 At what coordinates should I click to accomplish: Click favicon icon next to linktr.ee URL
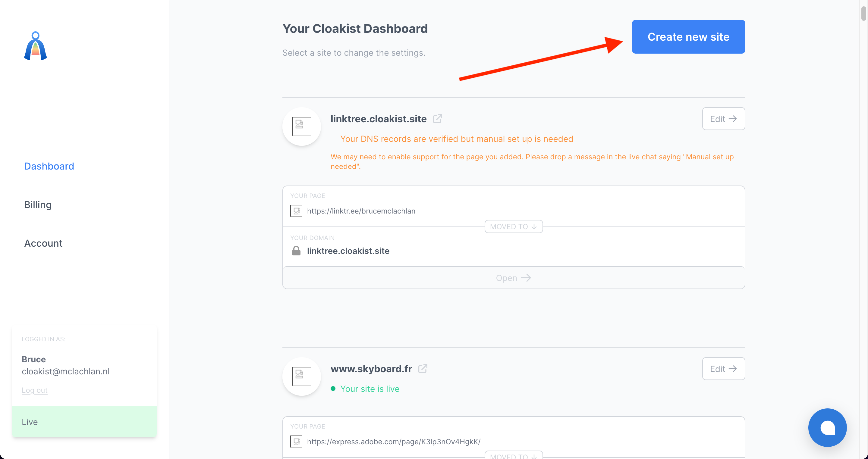click(x=296, y=211)
